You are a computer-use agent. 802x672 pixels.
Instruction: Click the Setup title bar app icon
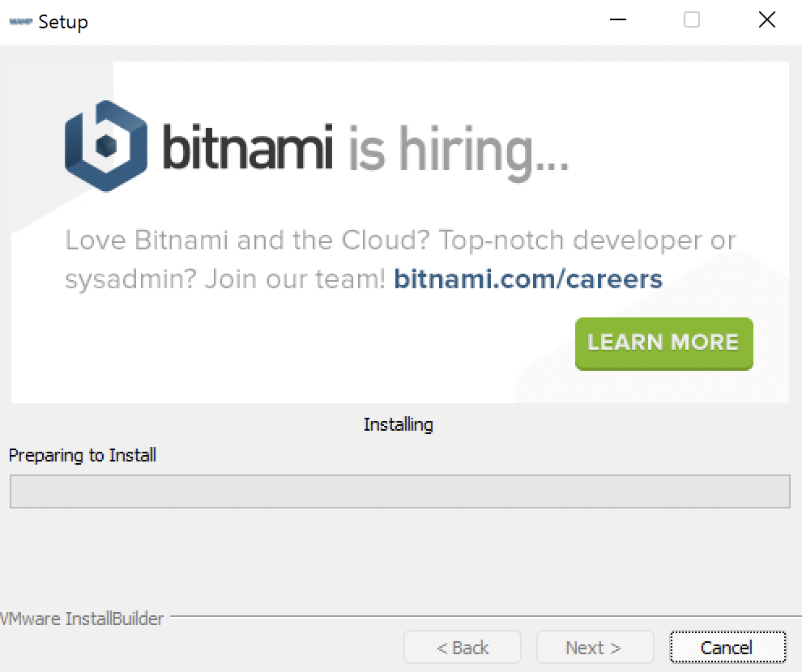point(21,22)
